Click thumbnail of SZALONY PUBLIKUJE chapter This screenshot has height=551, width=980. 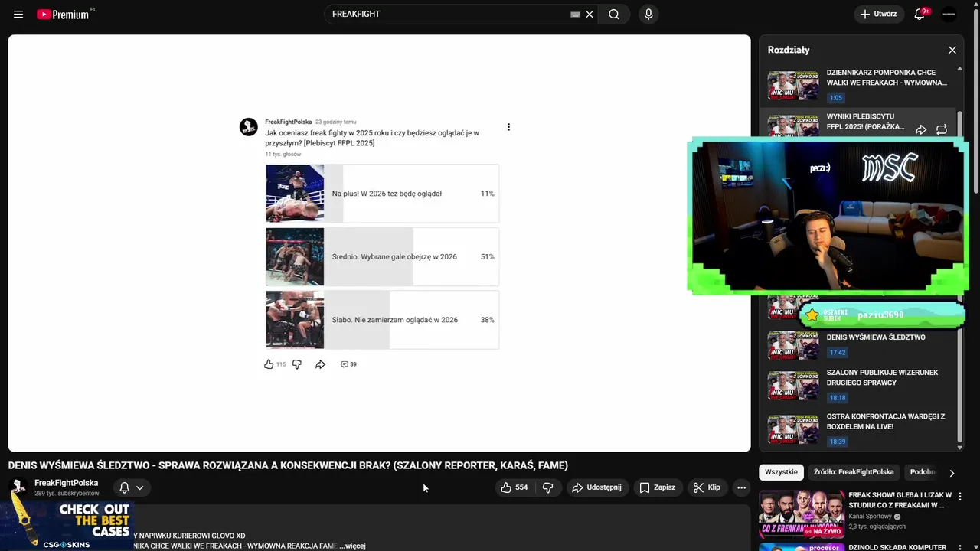click(x=793, y=386)
